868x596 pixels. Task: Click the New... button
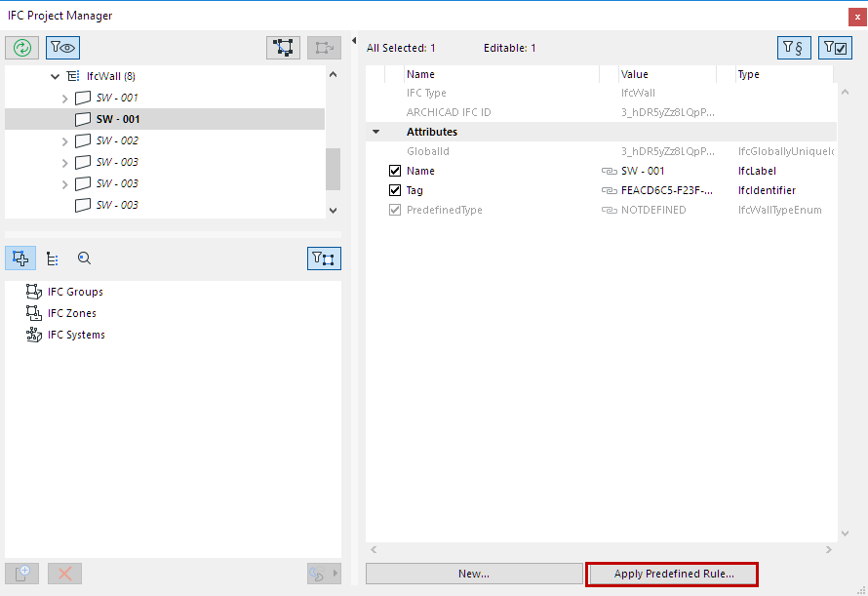click(x=474, y=574)
